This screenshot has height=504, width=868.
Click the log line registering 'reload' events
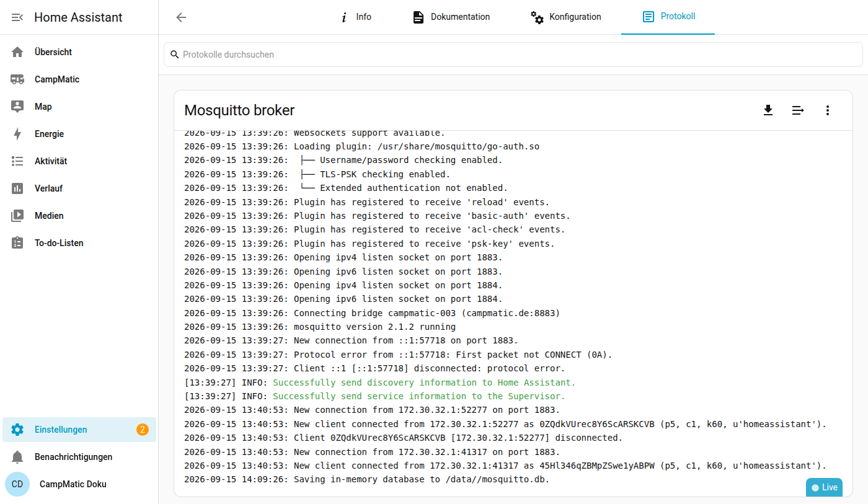[366, 202]
